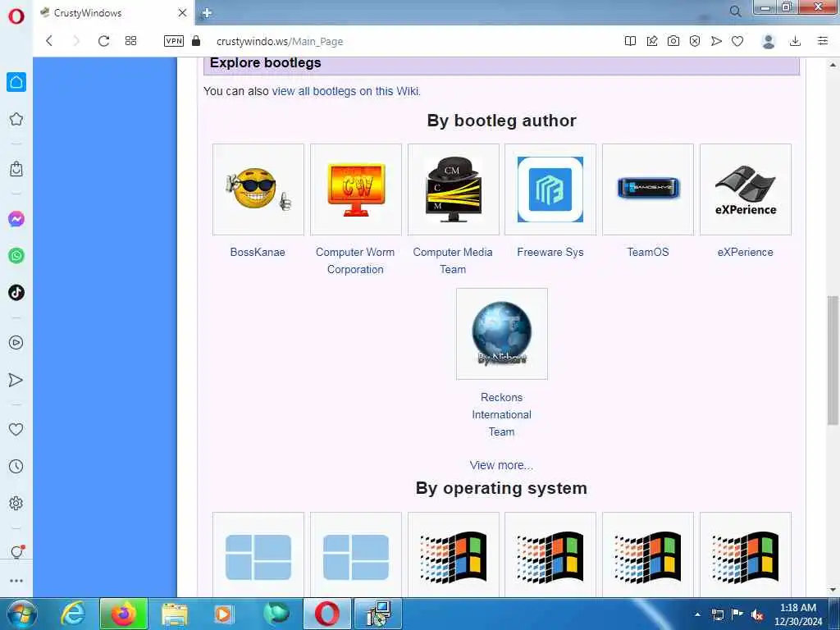Show hidden tray icons arrow
840x630 pixels.
tap(697, 614)
